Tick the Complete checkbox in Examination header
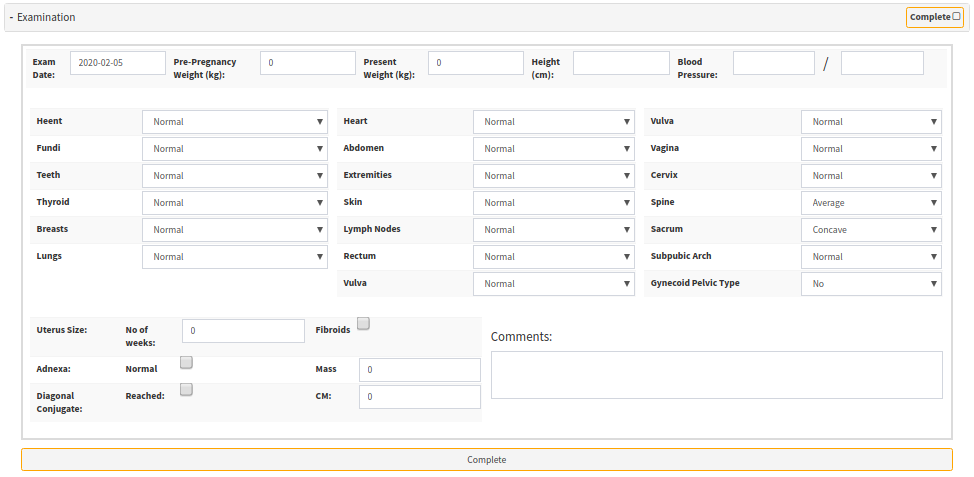974x477 pixels. tap(956, 17)
